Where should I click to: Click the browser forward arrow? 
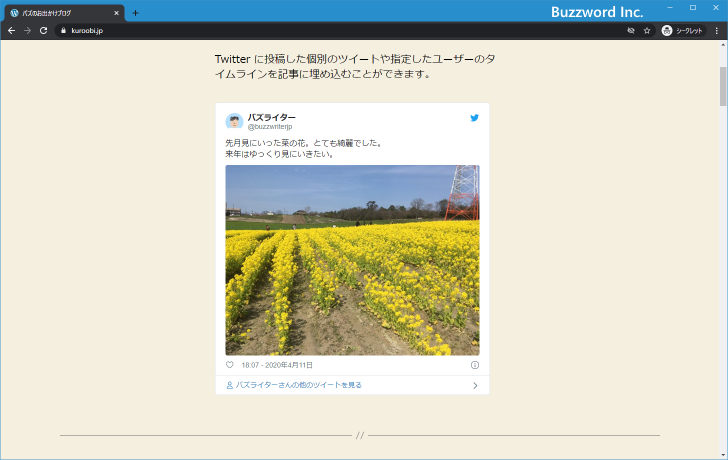coord(27,31)
